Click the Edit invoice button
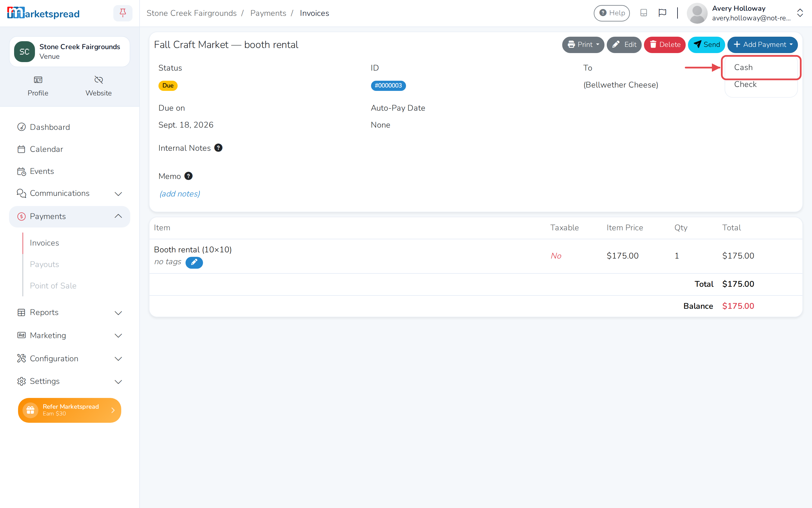Viewport: 812px width, 508px height. (x=624, y=45)
